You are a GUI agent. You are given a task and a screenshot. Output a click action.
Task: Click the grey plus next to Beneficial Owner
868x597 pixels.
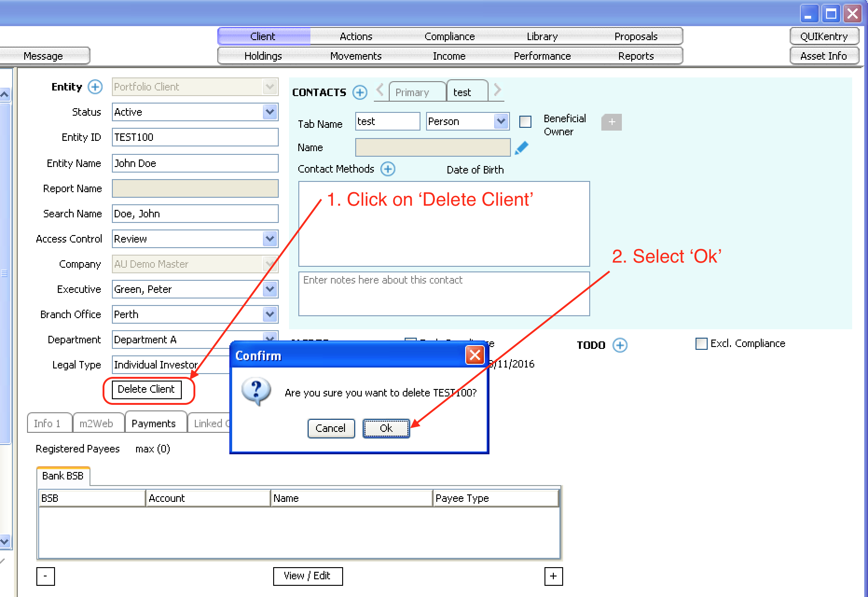611,122
